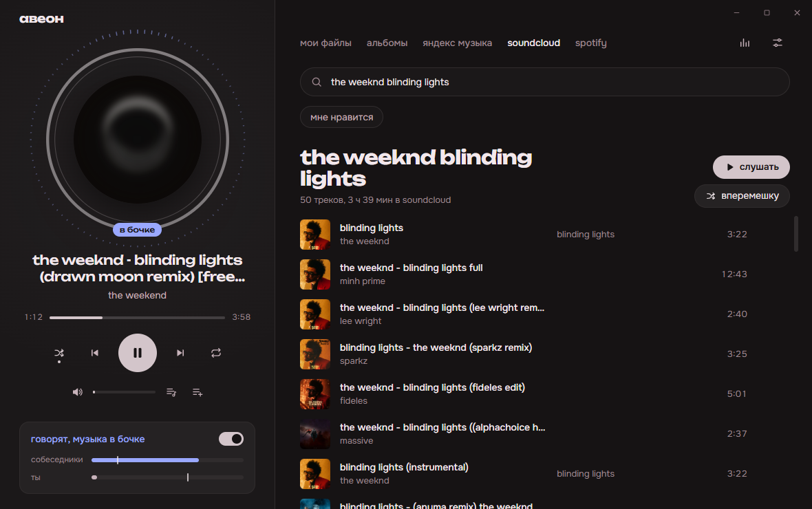Click the авеон logo

(41, 19)
